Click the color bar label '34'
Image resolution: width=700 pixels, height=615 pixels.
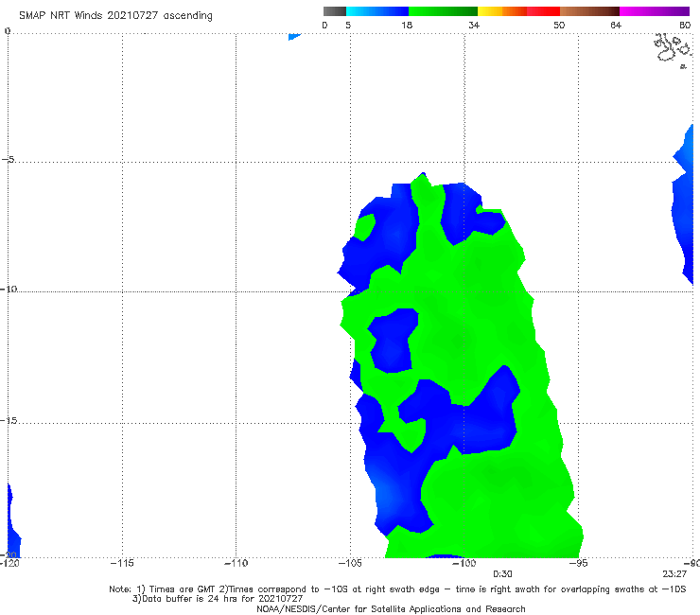point(474,25)
